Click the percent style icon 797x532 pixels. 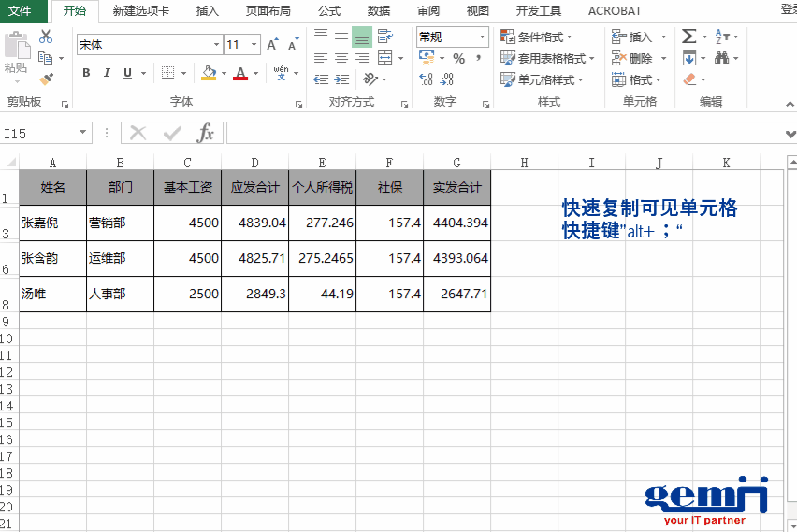[x=458, y=59]
